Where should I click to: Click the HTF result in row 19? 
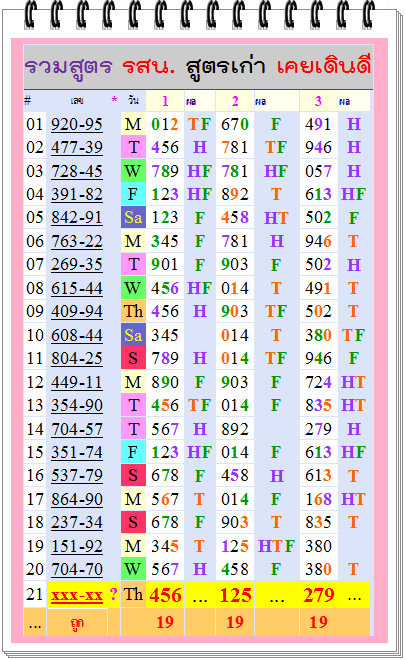276,546
